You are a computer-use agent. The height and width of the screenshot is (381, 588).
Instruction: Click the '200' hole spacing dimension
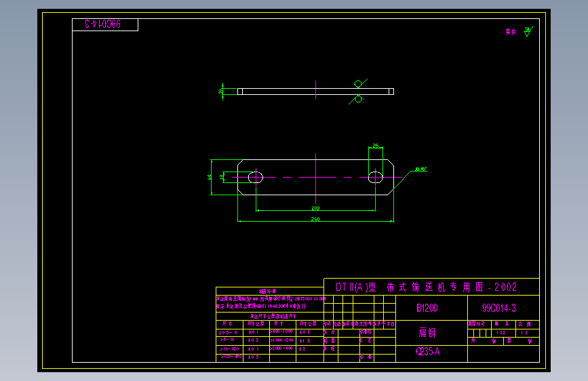(x=316, y=208)
